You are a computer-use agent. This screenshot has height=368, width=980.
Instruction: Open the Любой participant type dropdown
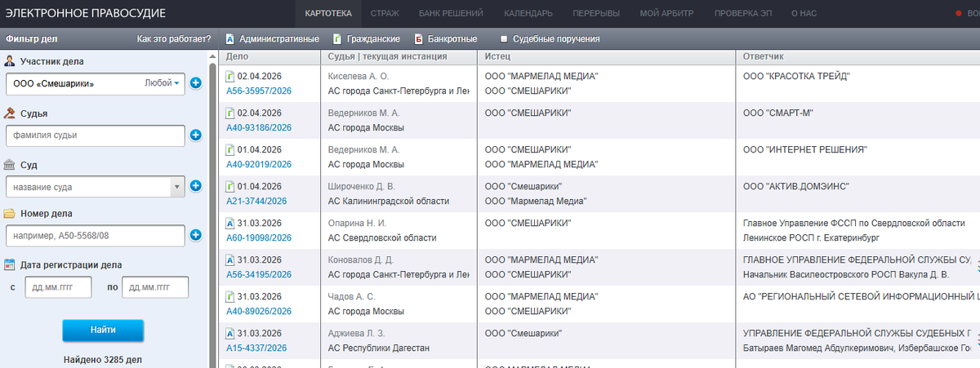pos(162,83)
